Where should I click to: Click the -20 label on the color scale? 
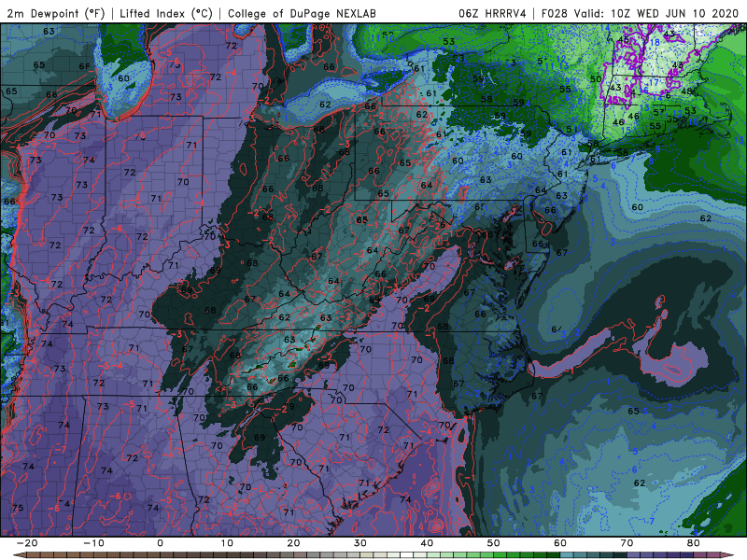click(x=27, y=543)
